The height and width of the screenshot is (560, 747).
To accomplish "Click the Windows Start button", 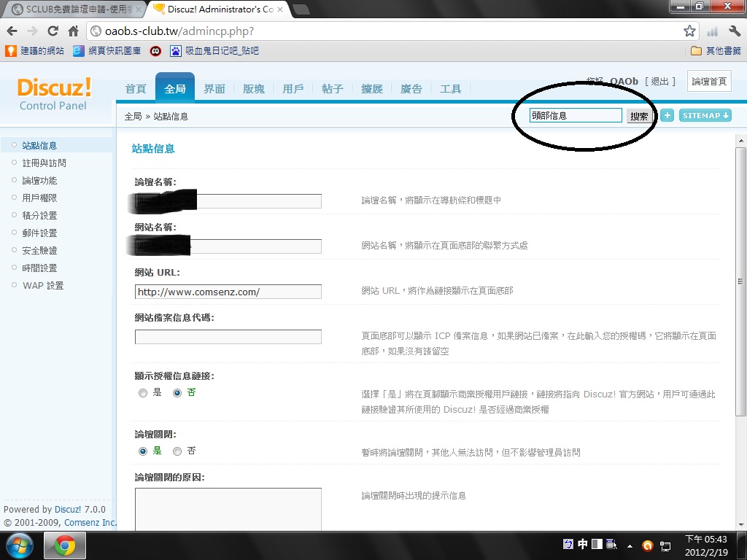I will pos(20,545).
